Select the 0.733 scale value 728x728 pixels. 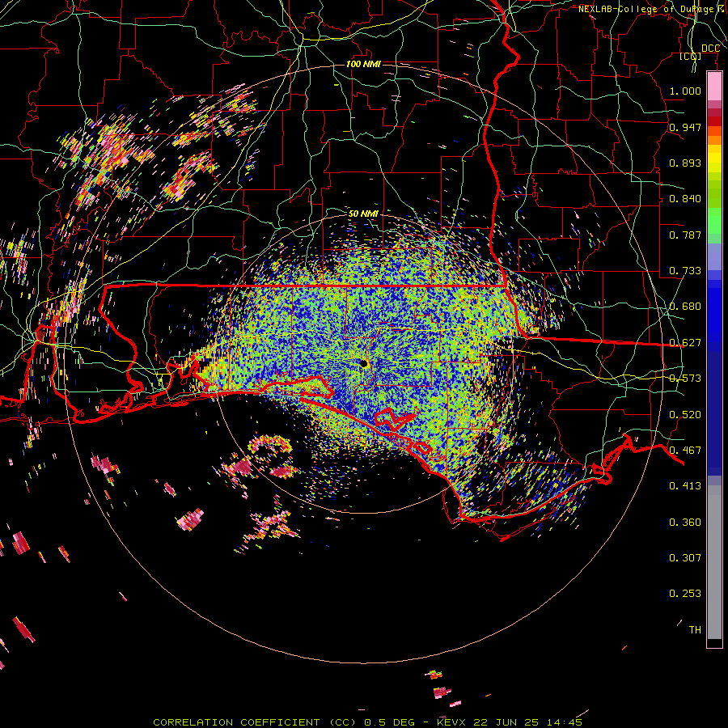click(685, 271)
